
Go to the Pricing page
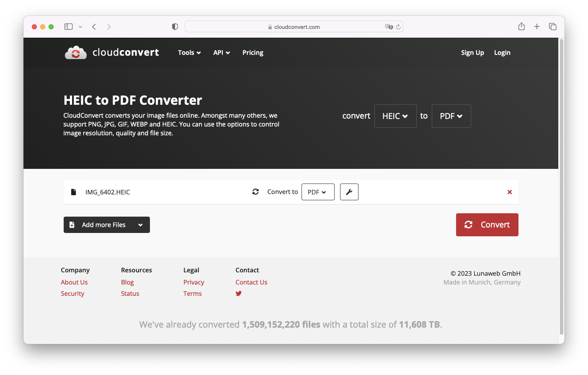pyautogui.click(x=253, y=52)
